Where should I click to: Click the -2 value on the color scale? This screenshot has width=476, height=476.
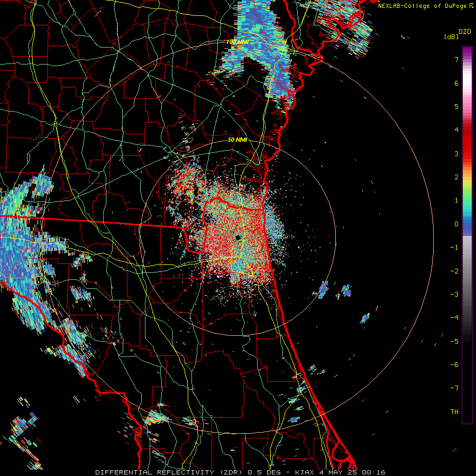[454, 271]
